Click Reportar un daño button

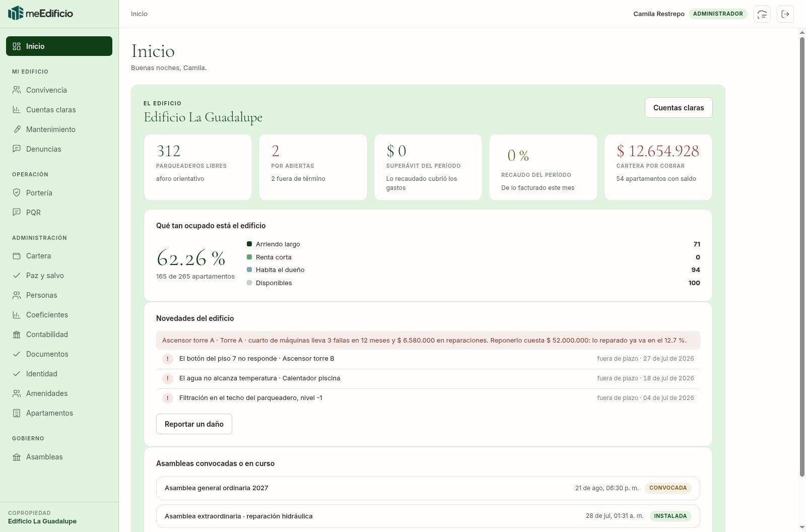(194, 424)
